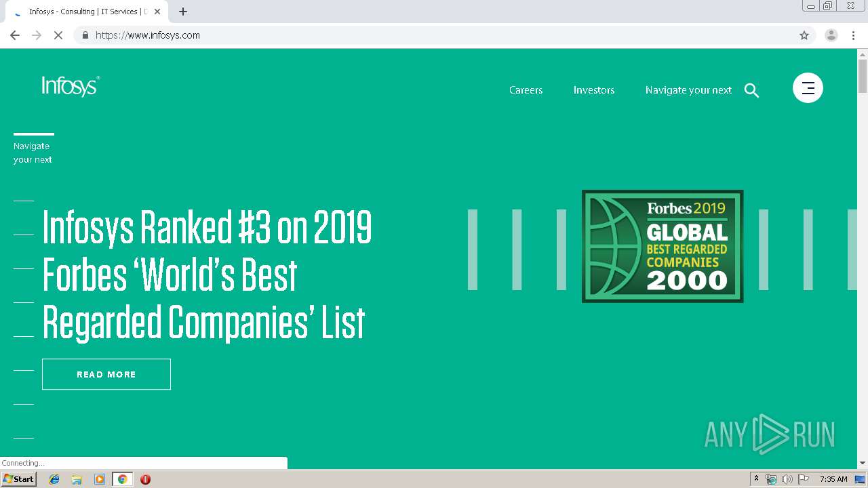Open the Chrome profile avatar
Screen dimensions: 868x488
pyautogui.click(x=831, y=35)
